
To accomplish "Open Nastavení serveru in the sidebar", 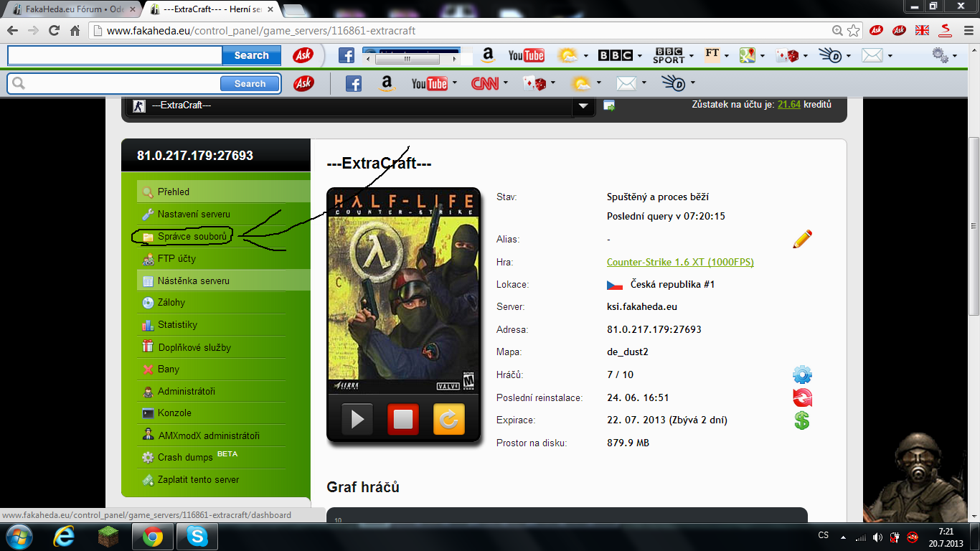I will coord(194,214).
